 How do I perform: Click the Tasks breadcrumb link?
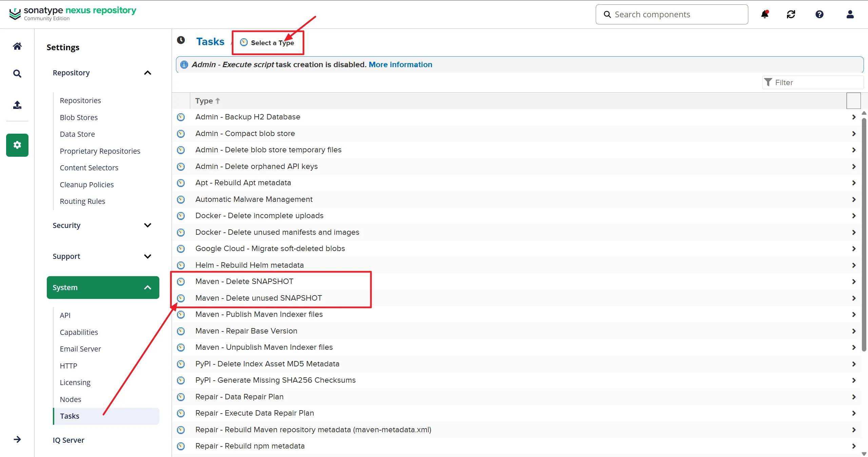[210, 41]
